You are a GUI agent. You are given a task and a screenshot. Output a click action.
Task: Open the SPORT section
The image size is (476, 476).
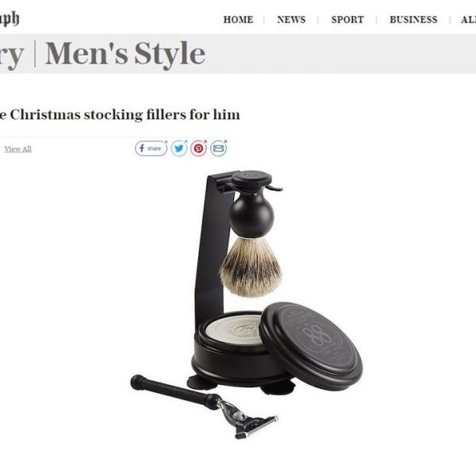pyautogui.click(x=347, y=20)
